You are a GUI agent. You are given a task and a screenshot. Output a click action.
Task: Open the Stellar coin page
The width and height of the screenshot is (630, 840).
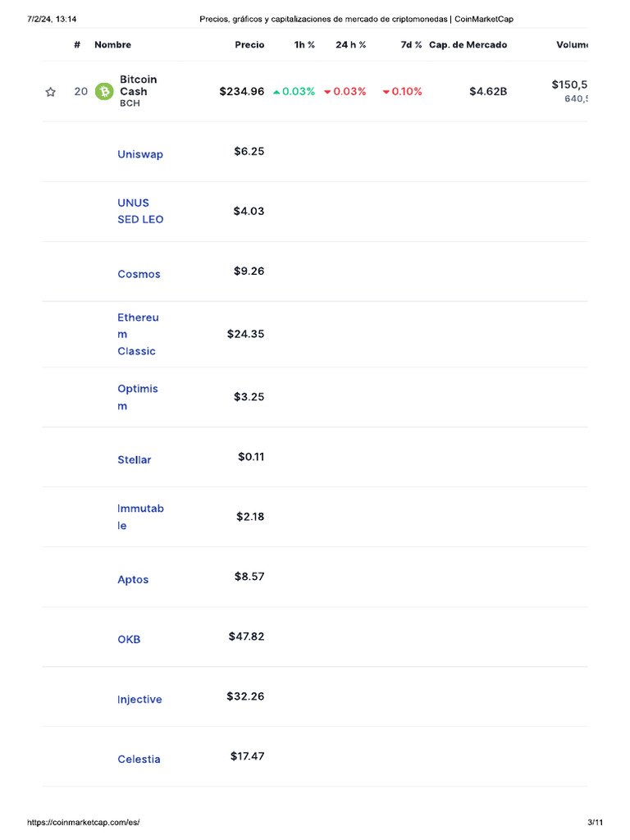click(135, 460)
